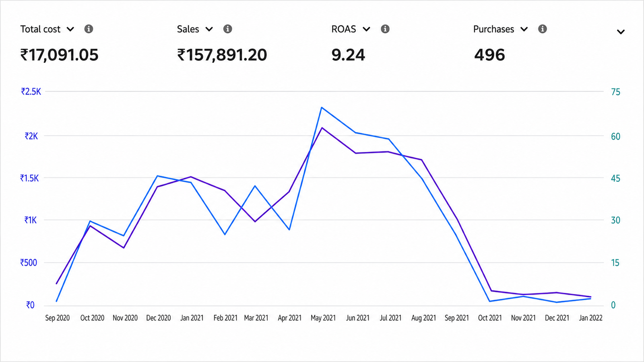Image resolution: width=644 pixels, height=362 pixels.
Task: Click the info icon beside Sales
Action: click(228, 29)
